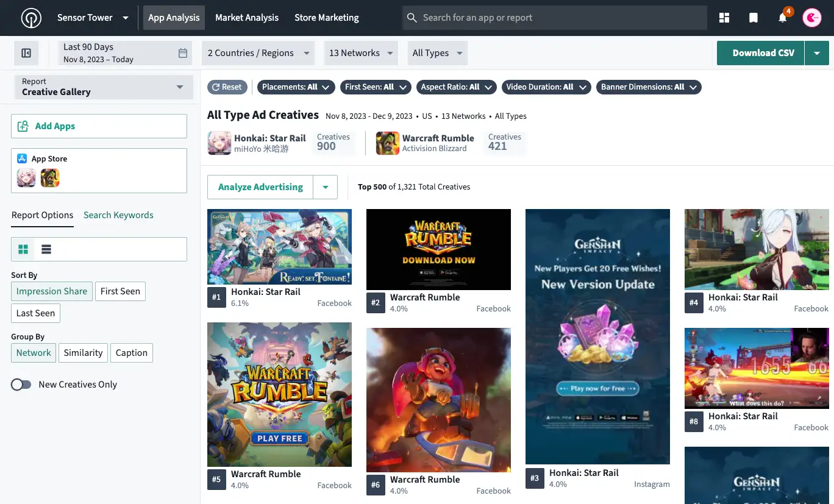Click the App Store icon
The image size is (834, 504).
pyautogui.click(x=22, y=158)
